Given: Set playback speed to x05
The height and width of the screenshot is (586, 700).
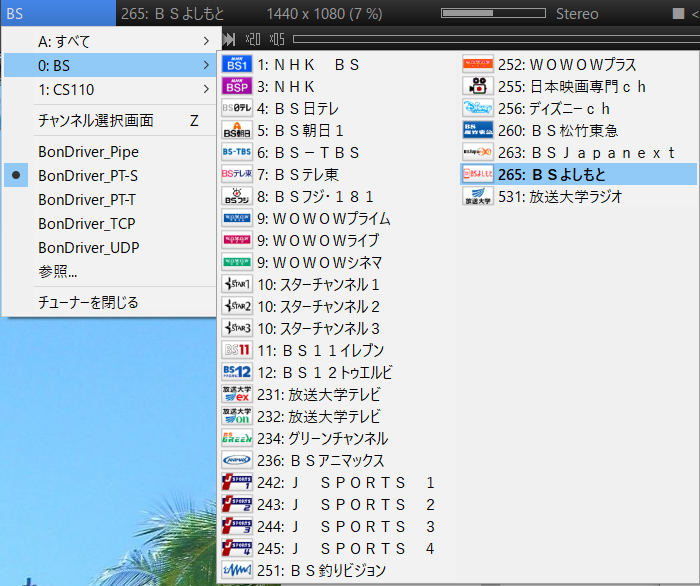Looking at the screenshot, I should pos(277,39).
